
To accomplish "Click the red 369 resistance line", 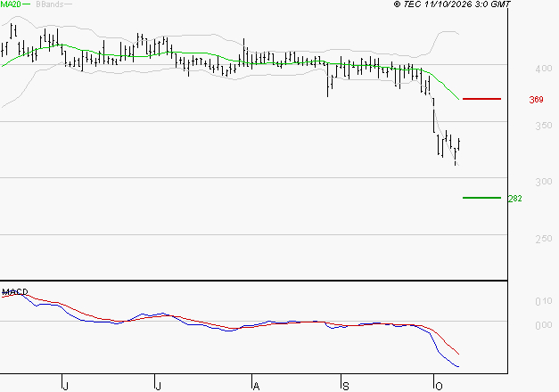I will pyautogui.click(x=481, y=99).
